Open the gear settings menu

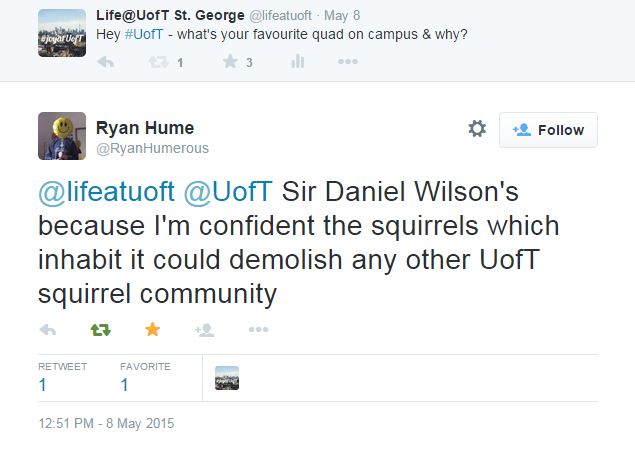pos(477,129)
